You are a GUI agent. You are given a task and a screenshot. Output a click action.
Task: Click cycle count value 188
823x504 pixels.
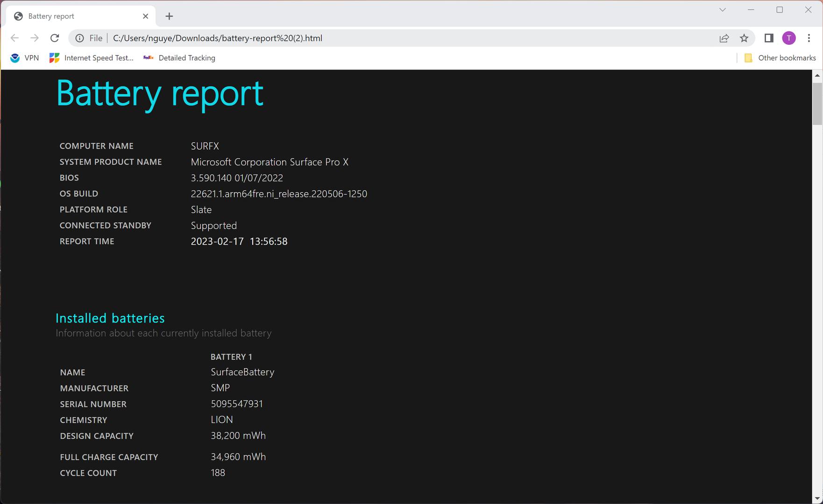pyautogui.click(x=218, y=473)
